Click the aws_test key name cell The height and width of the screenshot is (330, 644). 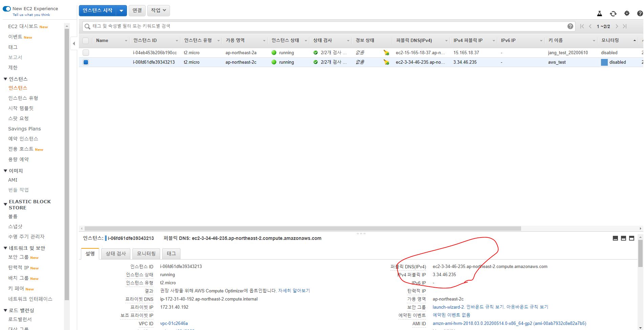[x=557, y=62]
